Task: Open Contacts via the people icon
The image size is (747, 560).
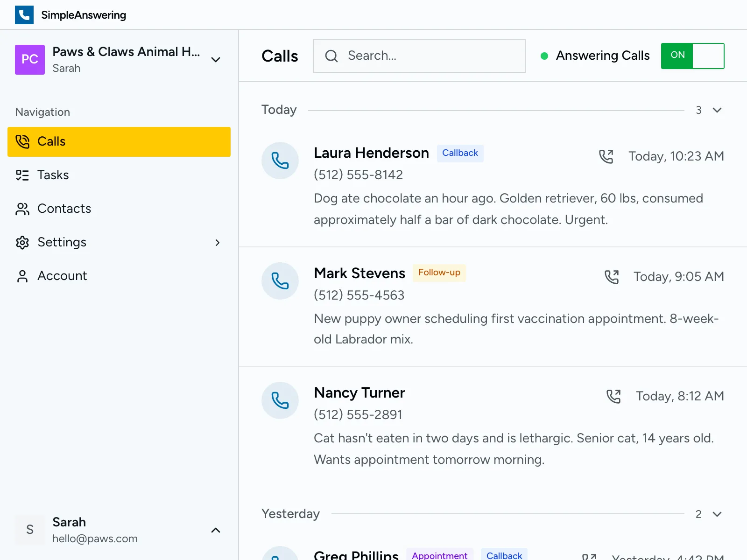Action: tap(22, 209)
